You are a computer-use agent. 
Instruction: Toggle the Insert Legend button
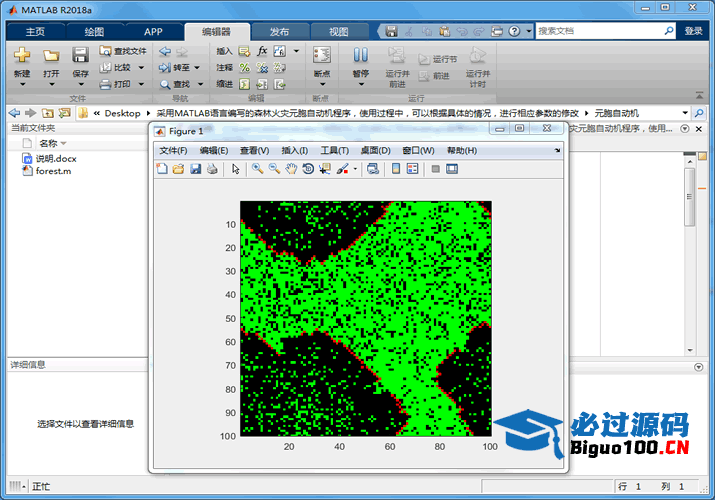[x=412, y=169]
